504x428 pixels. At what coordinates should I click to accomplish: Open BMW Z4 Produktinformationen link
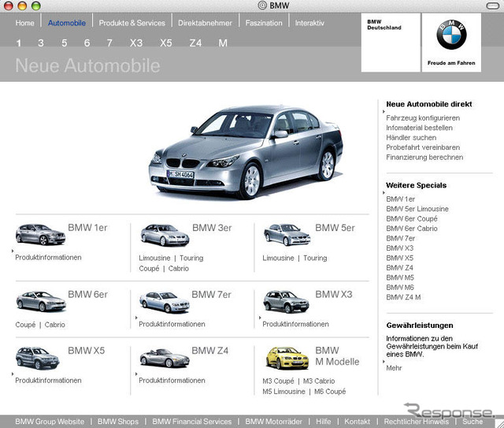click(172, 381)
